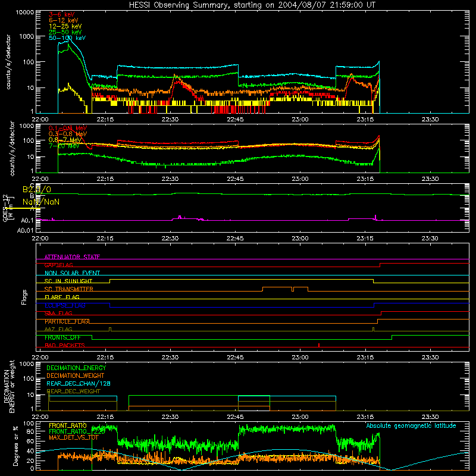This screenshot has width=476, height=476.
Task: Select the yellow FRONT_RATIO legend label
Action: pos(68,425)
